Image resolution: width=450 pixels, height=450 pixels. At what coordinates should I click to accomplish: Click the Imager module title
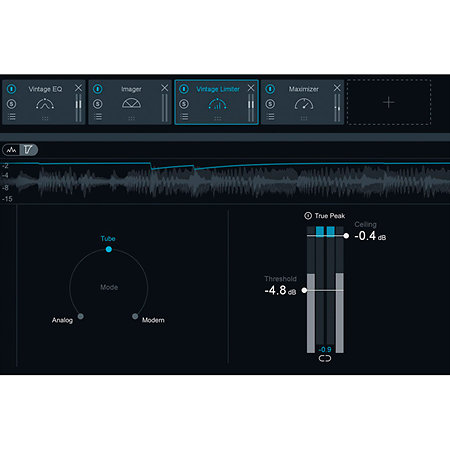[x=131, y=89]
